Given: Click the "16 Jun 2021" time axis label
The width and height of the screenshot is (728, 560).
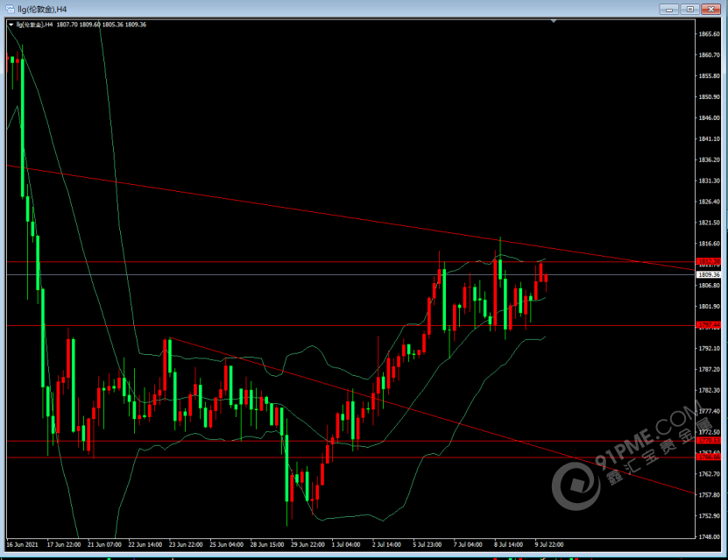Looking at the screenshot, I should [x=22, y=544].
